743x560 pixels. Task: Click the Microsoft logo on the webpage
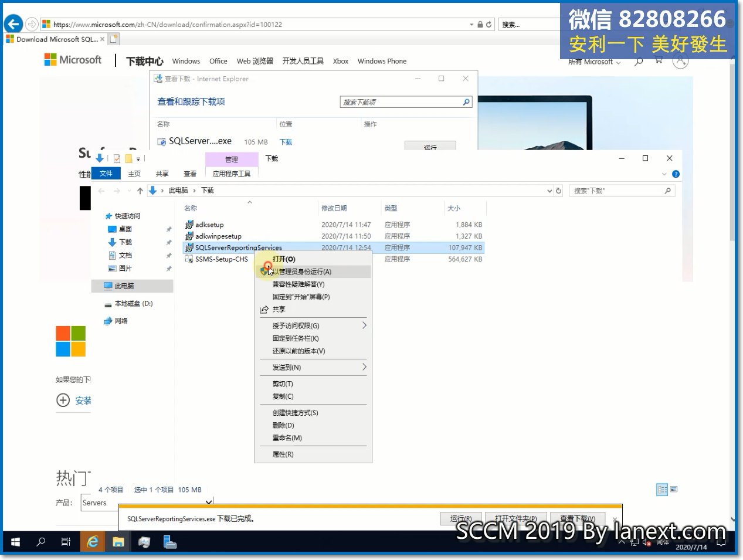pyautogui.click(x=73, y=60)
